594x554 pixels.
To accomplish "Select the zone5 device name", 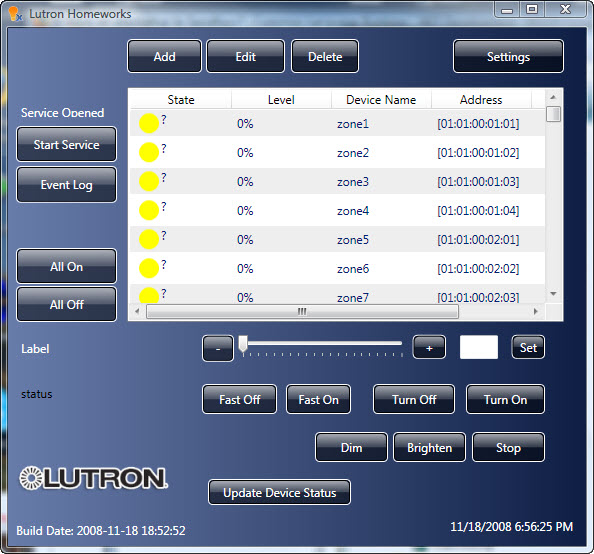I will click(x=353, y=240).
